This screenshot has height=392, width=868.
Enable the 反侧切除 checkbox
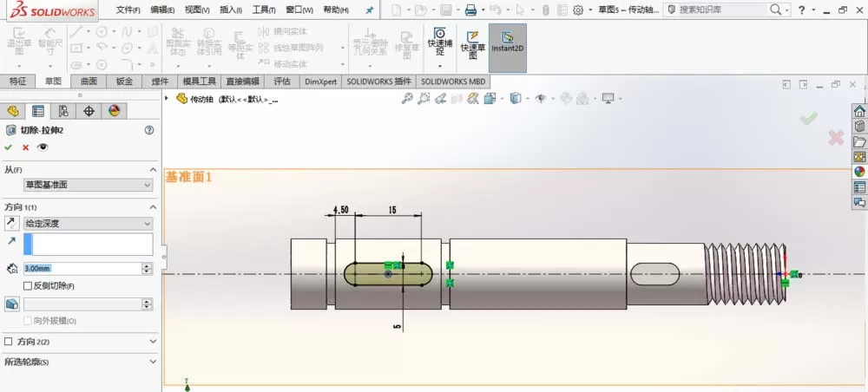coord(28,286)
